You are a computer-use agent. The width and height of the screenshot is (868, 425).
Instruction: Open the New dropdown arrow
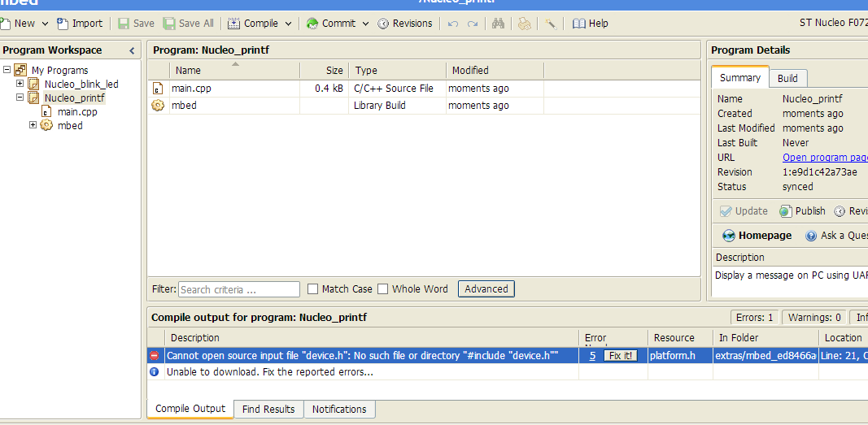[x=45, y=24]
